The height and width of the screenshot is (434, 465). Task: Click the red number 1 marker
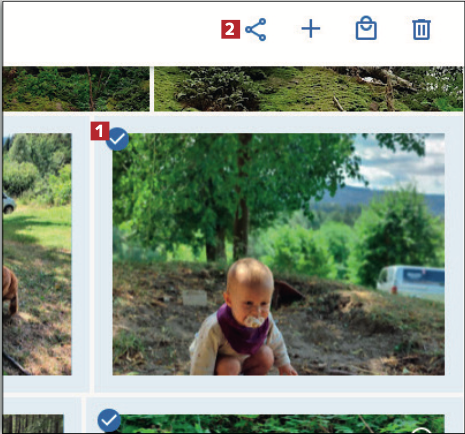(100, 131)
